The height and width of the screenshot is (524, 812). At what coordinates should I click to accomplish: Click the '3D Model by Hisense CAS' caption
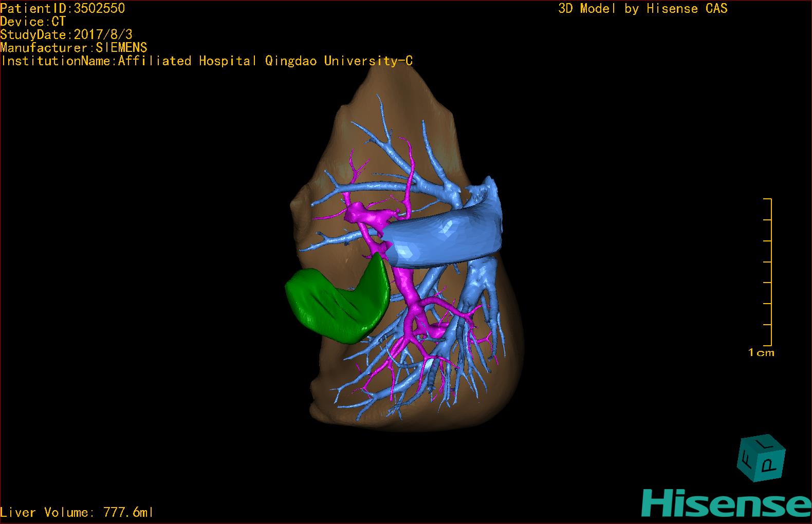point(643,8)
